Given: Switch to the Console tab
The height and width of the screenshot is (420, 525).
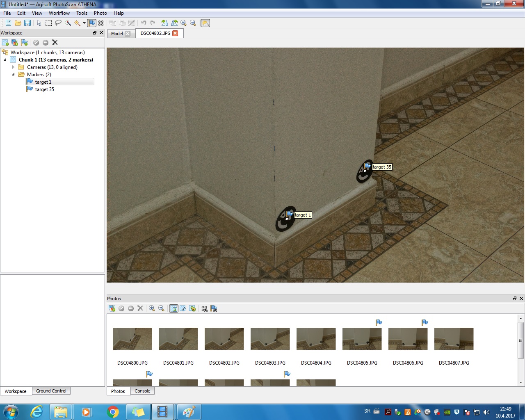Looking at the screenshot, I should point(142,391).
